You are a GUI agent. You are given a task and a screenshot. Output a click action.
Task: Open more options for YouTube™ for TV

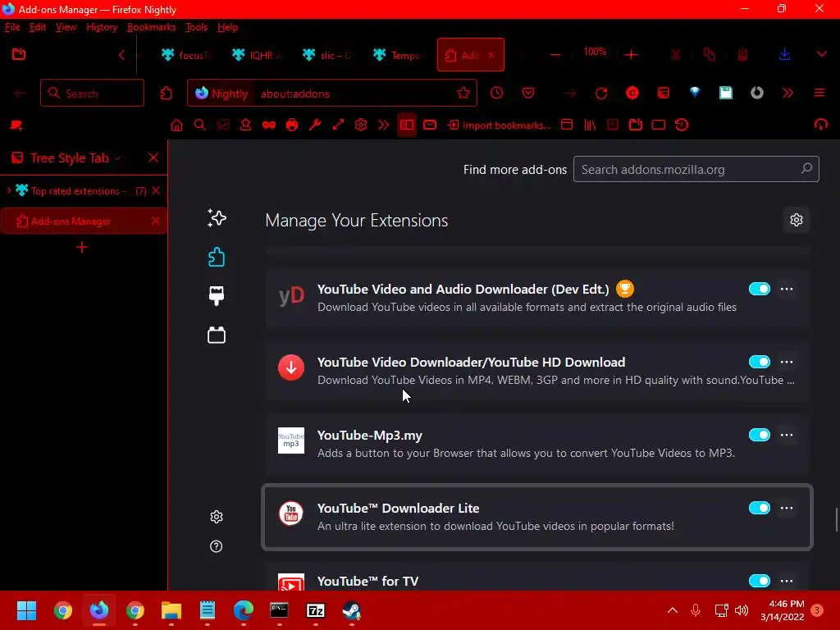(787, 581)
